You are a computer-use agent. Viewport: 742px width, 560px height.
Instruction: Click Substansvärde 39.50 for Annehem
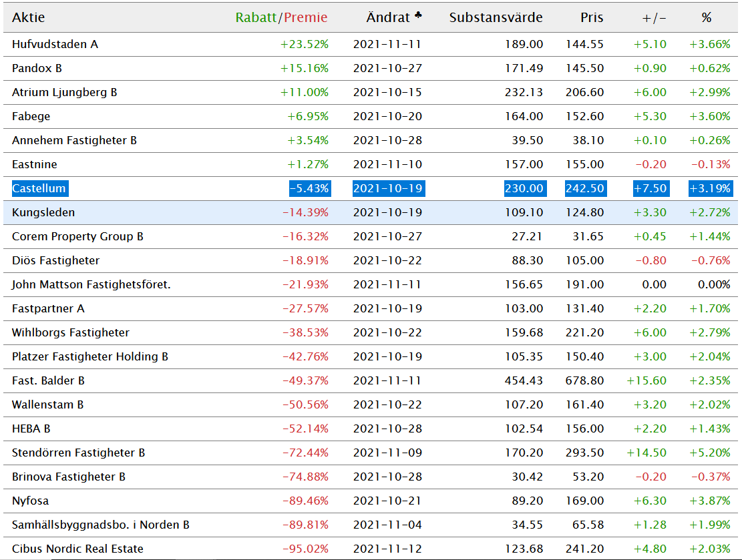coord(527,140)
